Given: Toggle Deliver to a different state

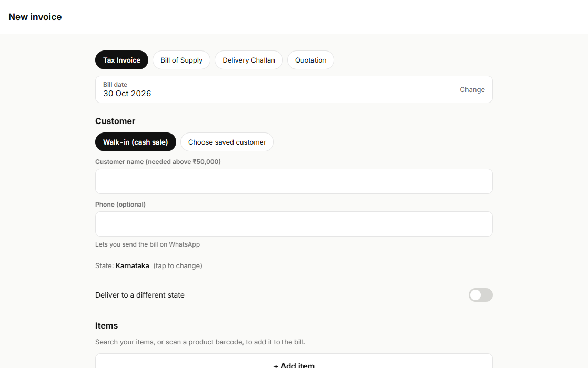Looking at the screenshot, I should [480, 295].
